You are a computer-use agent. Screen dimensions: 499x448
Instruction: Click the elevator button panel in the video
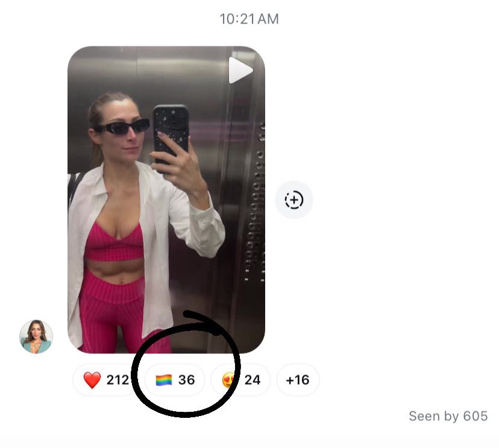(257, 204)
